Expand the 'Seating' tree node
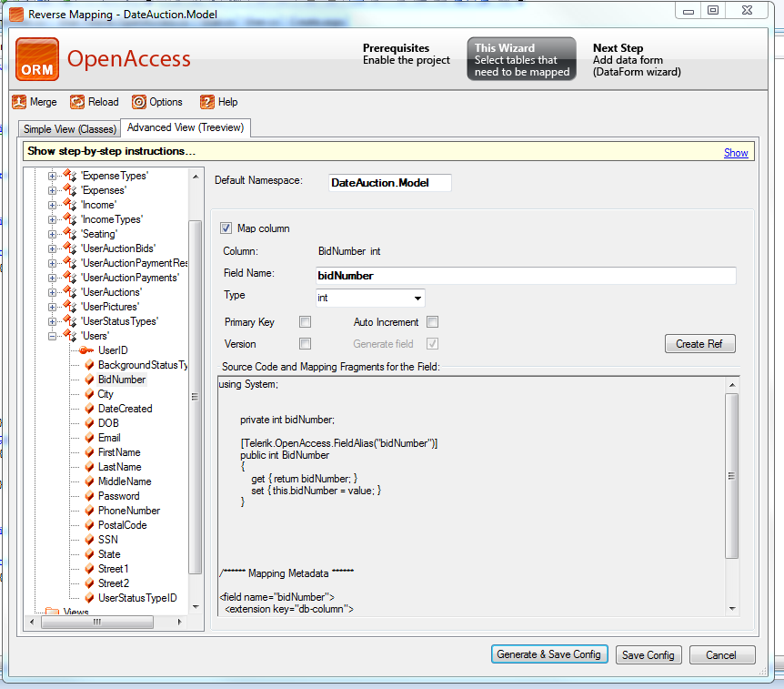The height and width of the screenshot is (689, 784). click(x=52, y=234)
